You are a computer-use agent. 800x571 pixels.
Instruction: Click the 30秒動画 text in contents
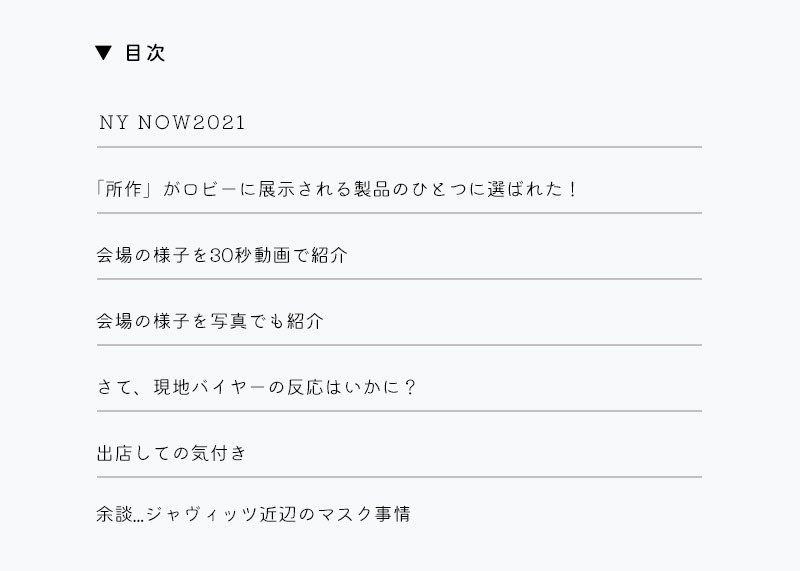(x=250, y=255)
